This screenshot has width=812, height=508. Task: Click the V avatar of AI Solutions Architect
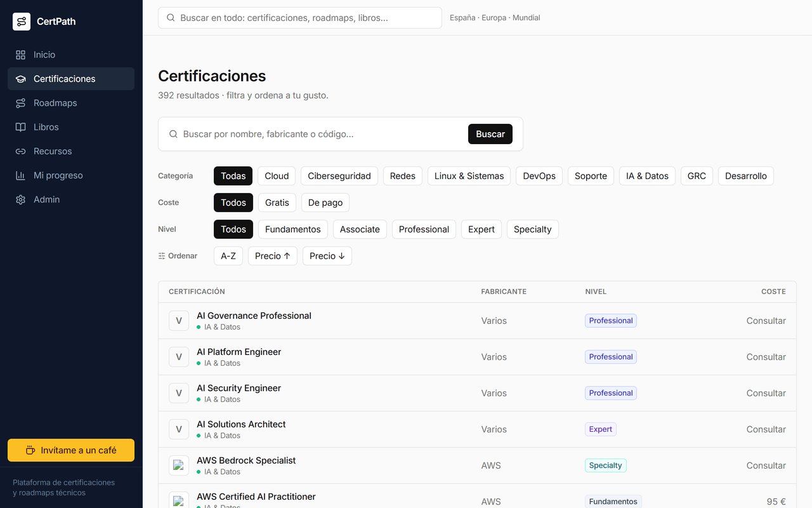click(x=179, y=429)
